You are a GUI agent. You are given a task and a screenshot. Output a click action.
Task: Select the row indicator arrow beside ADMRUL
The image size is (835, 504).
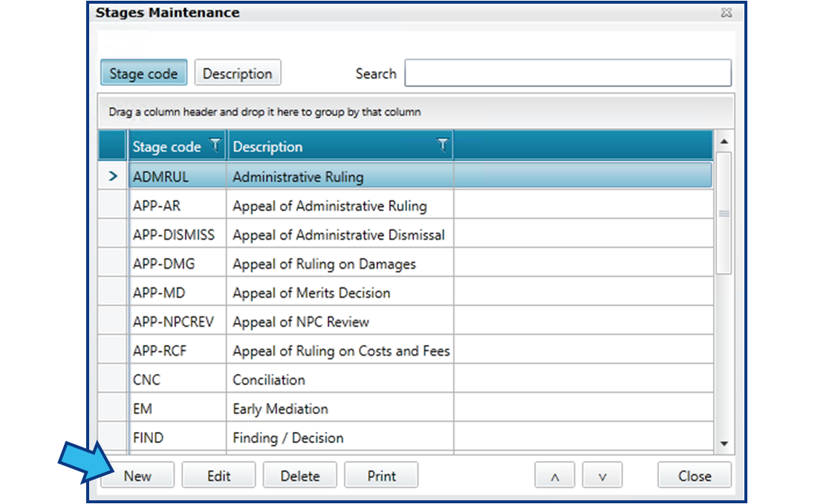pos(113,176)
